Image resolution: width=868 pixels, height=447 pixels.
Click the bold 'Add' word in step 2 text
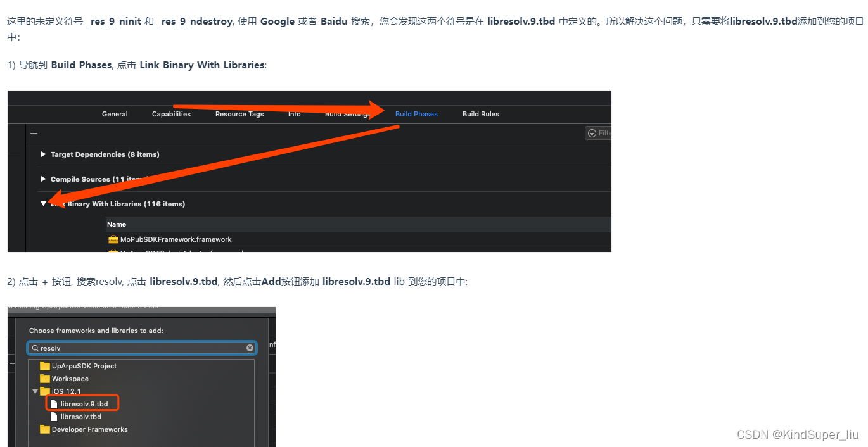click(x=271, y=282)
